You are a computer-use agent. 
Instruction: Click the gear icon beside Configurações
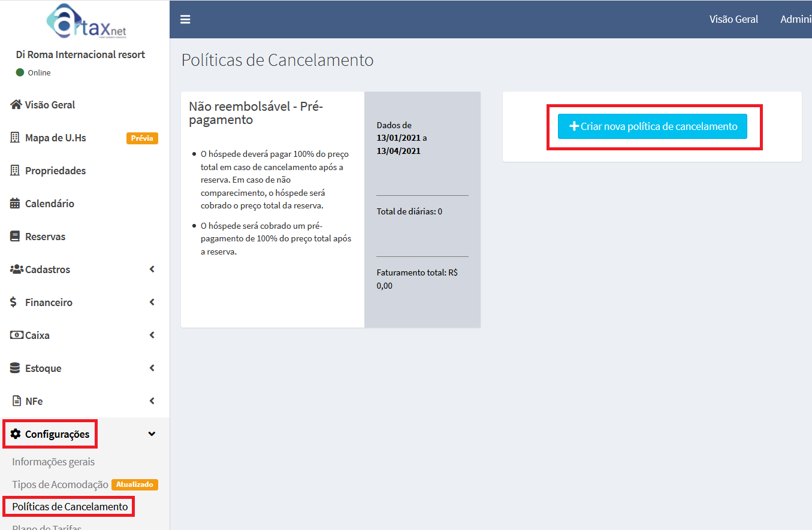(16, 434)
